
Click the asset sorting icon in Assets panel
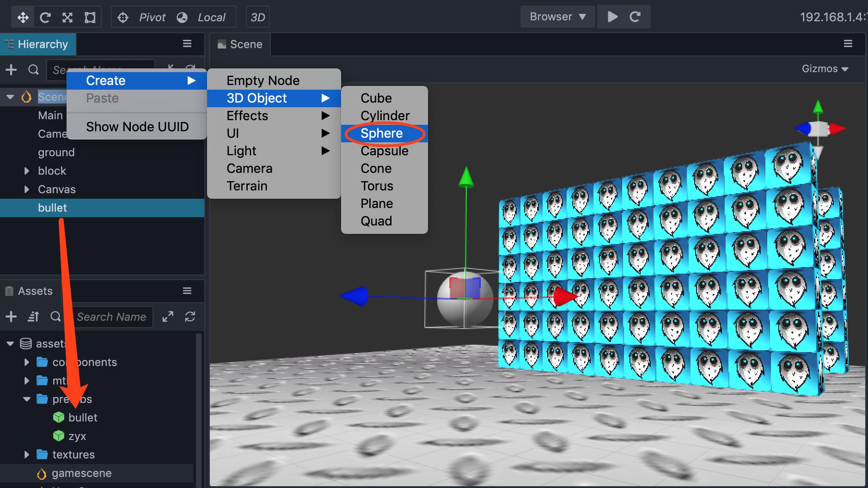pyautogui.click(x=32, y=317)
